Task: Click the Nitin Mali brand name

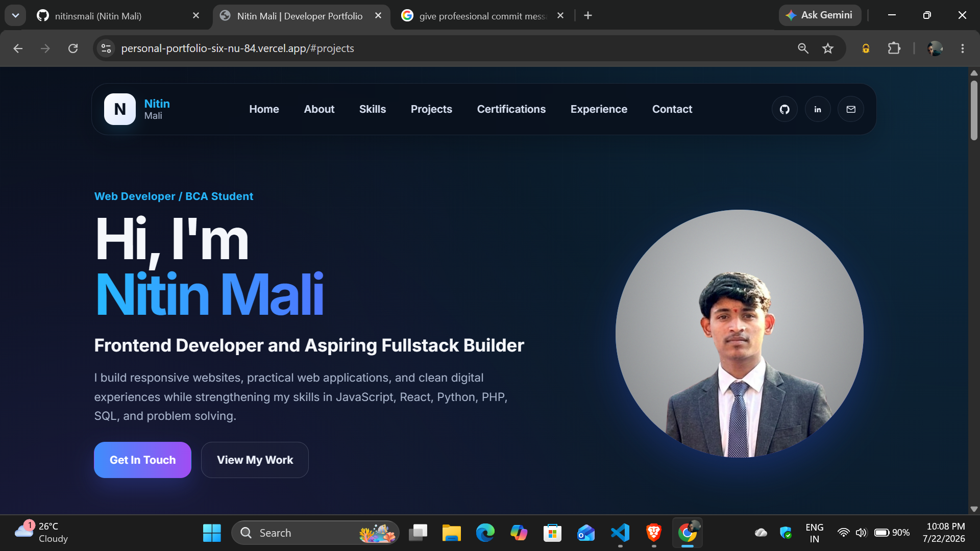Action: 157,109
